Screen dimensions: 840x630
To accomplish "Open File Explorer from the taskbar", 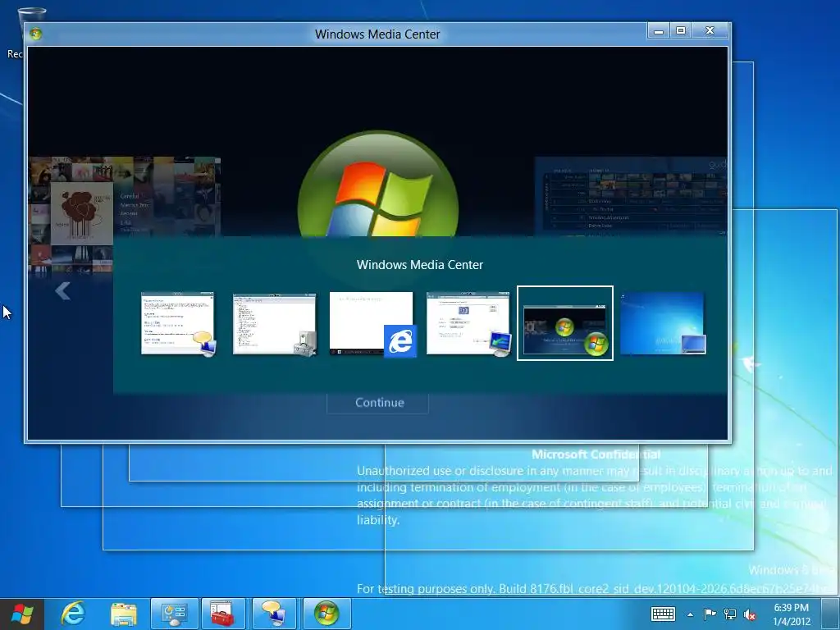I will click(x=124, y=614).
